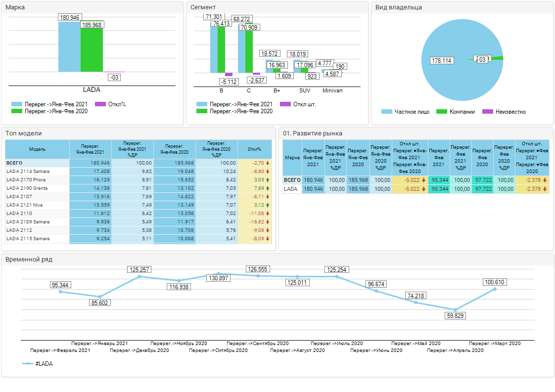Click red down arrow in LADA 2109 Samara row

pos(268,222)
